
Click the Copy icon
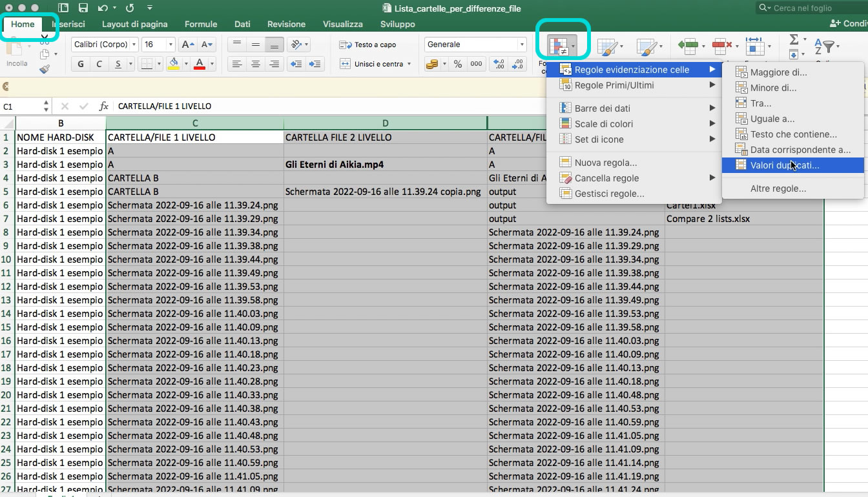click(x=45, y=54)
